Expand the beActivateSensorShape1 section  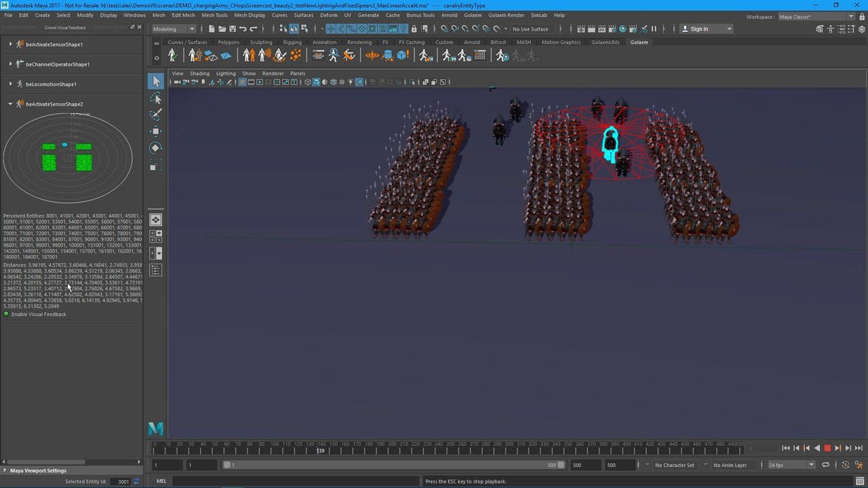point(11,44)
